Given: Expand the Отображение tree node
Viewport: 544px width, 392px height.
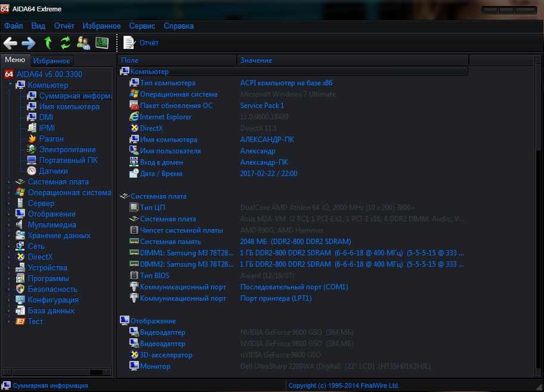Looking at the screenshot, I should [9, 214].
